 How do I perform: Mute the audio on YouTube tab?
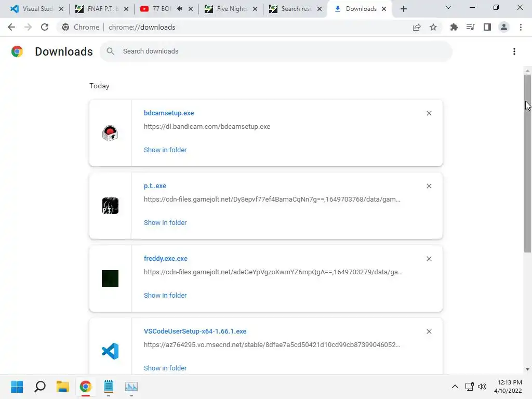(x=180, y=9)
